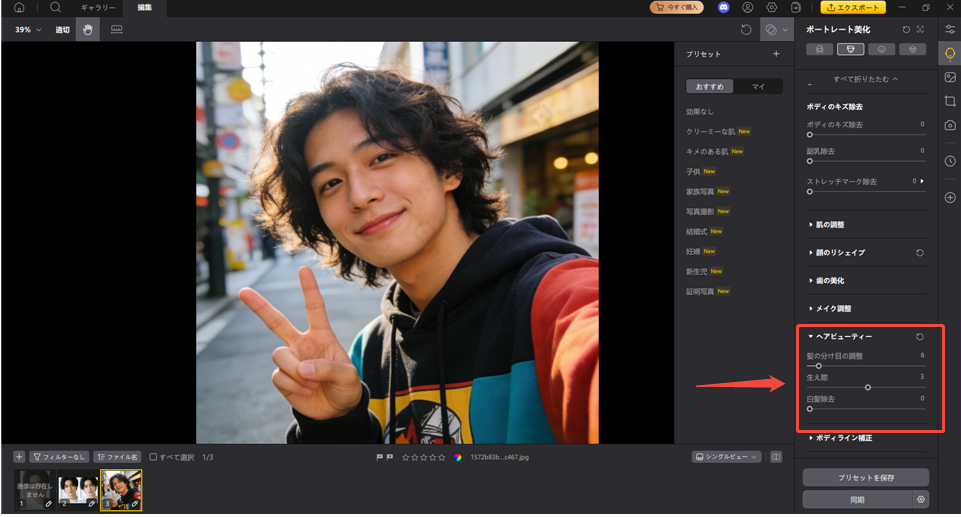Select the crop tool in sidebar
961x517 pixels.
pyautogui.click(x=950, y=101)
